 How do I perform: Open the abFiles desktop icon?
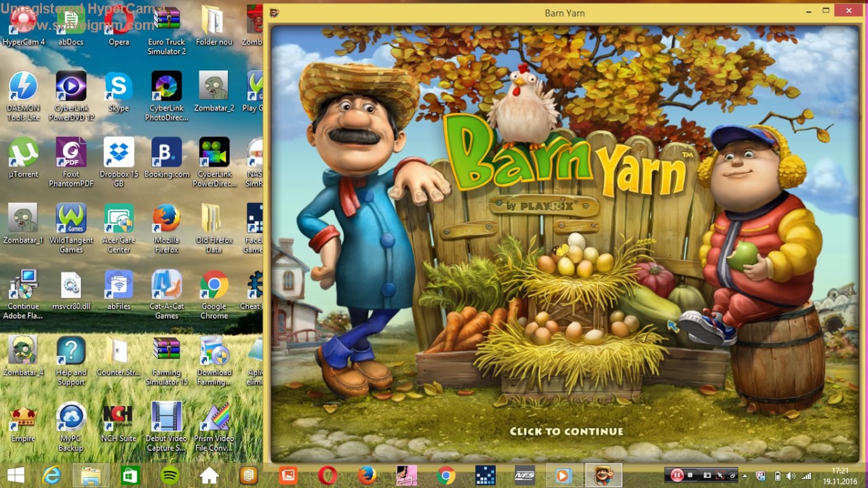point(119,290)
